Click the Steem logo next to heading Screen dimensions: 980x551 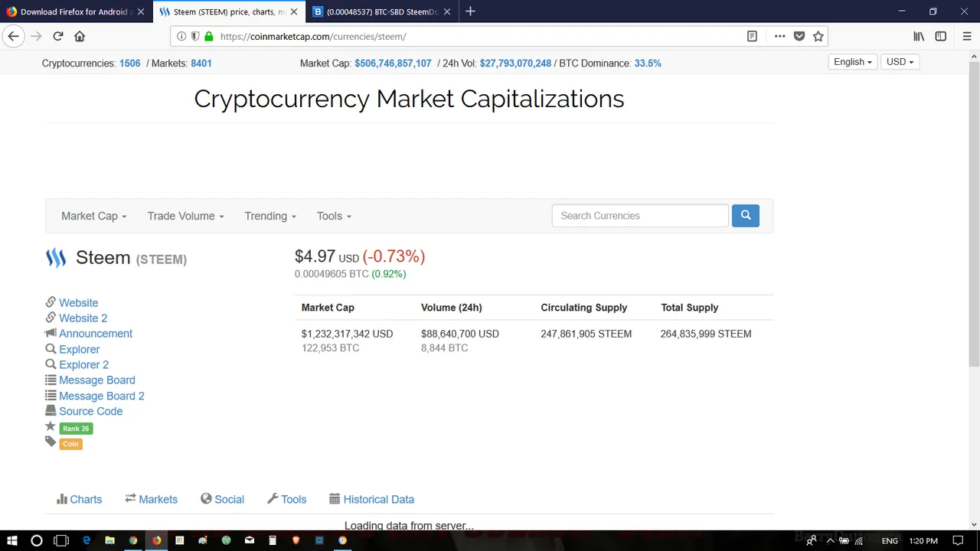pyautogui.click(x=56, y=258)
